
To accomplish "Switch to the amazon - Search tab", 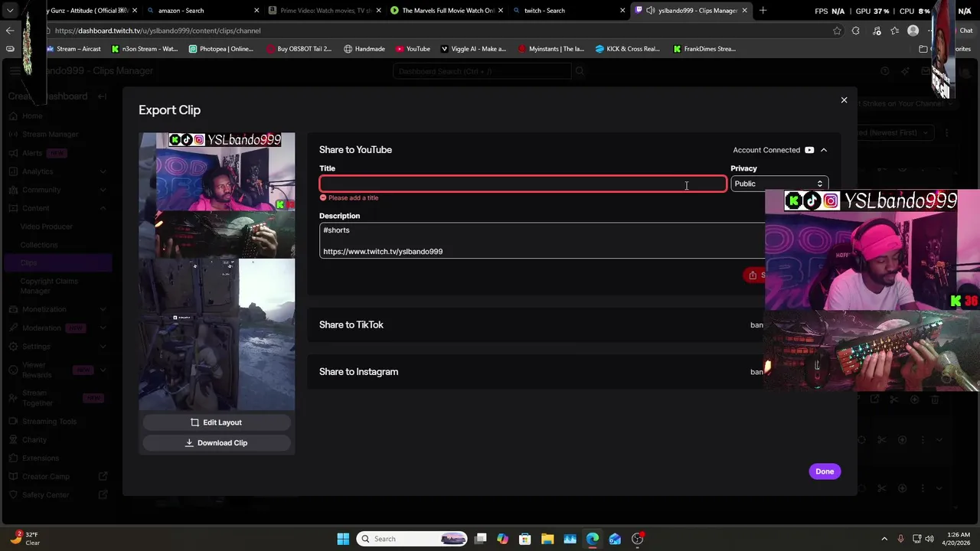I will click(201, 11).
